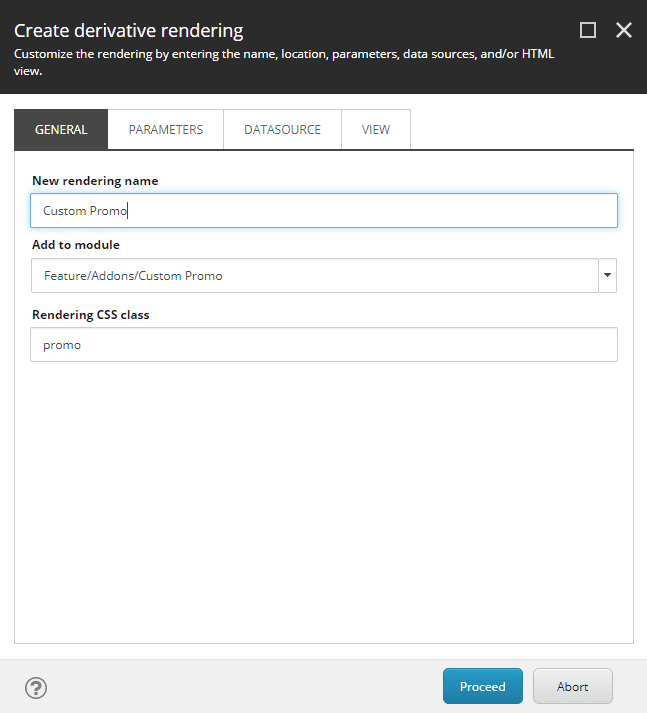Click the "New rendering name" label

95,181
